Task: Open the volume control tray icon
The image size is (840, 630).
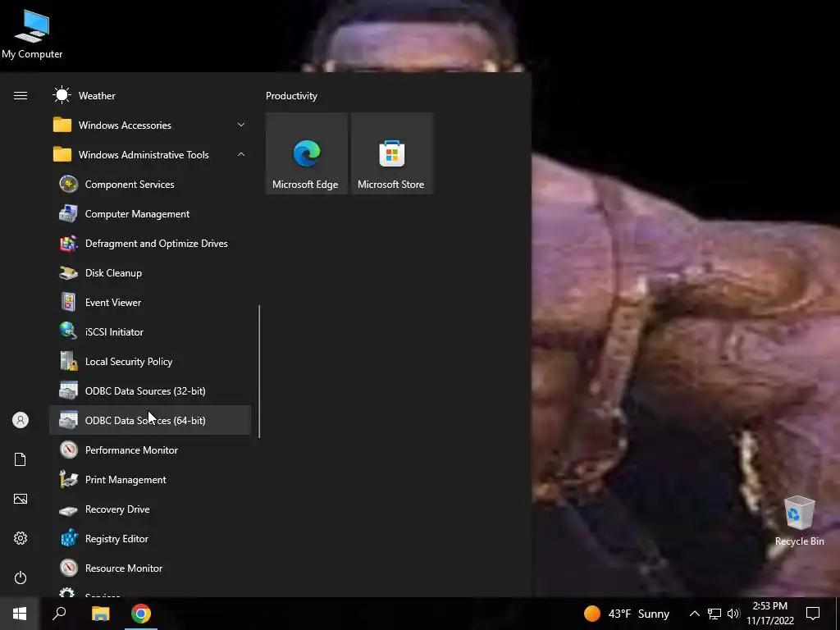Action: point(733,614)
